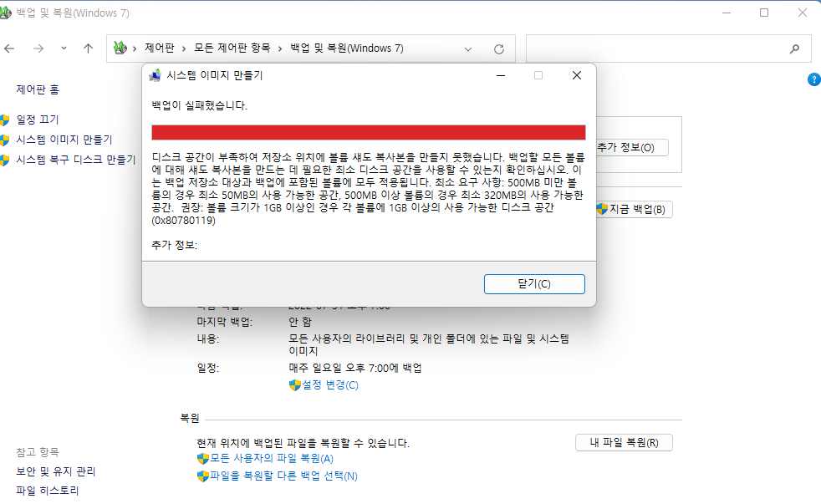Click the red failed backup progress bar
Viewport: 821px width, 504px height.
pyautogui.click(x=369, y=132)
